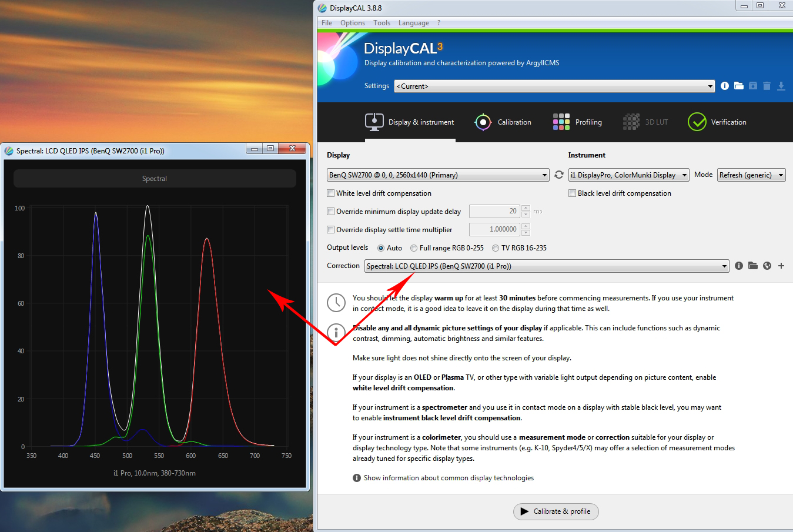Show information about common display technologies

(x=448, y=478)
